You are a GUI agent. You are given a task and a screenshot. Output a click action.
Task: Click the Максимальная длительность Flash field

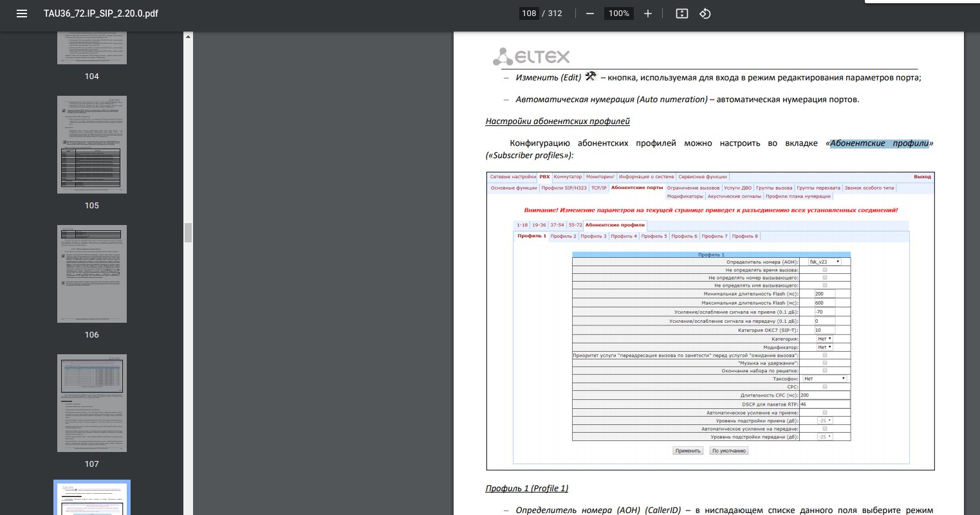pos(824,302)
